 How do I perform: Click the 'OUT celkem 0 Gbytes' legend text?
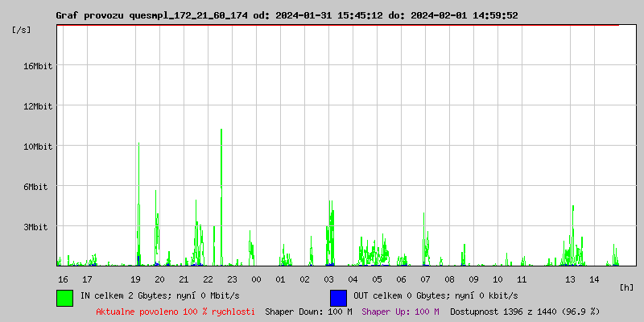tap(436, 295)
